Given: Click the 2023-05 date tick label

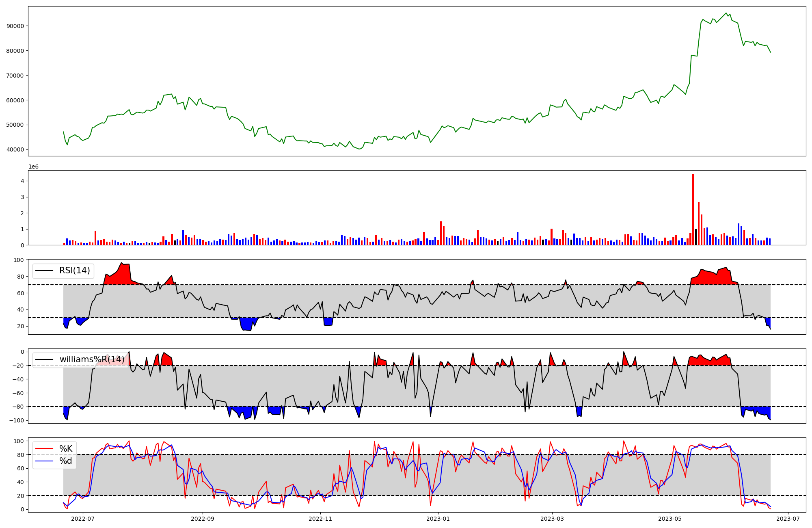Looking at the screenshot, I should 670,519.
